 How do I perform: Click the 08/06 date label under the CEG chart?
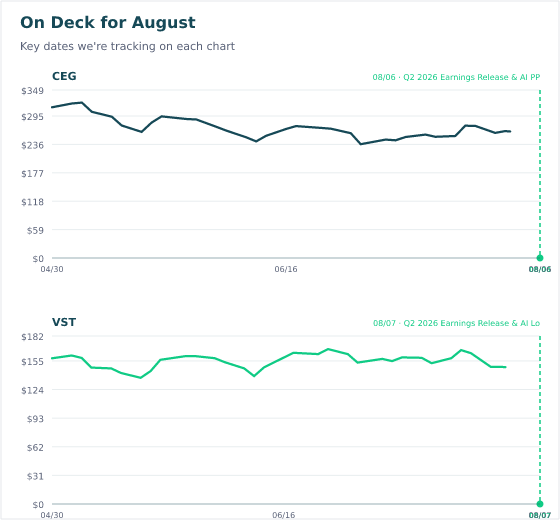(540, 269)
